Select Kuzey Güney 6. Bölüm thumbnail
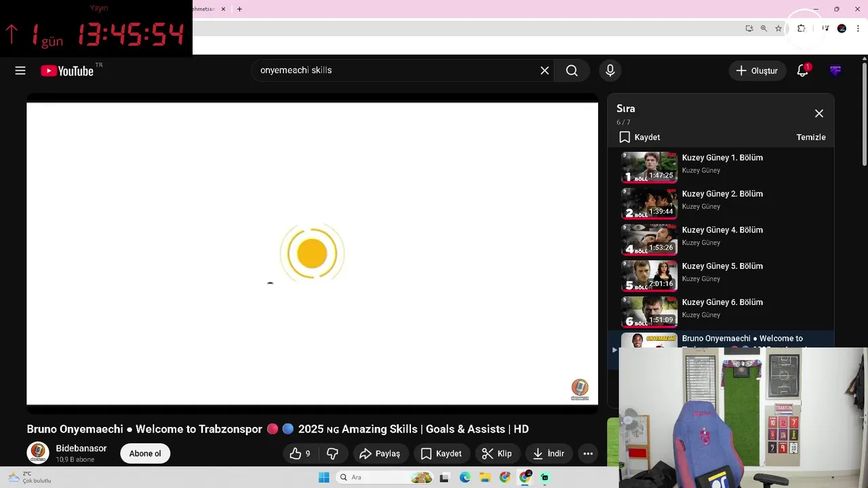This screenshot has width=868, height=488. pos(650,312)
